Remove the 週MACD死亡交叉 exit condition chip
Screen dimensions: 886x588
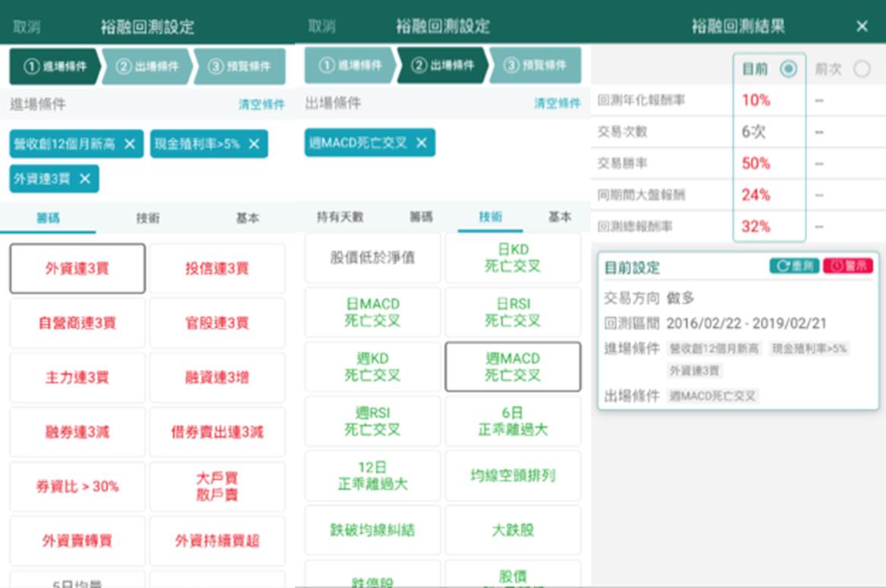[x=422, y=143]
